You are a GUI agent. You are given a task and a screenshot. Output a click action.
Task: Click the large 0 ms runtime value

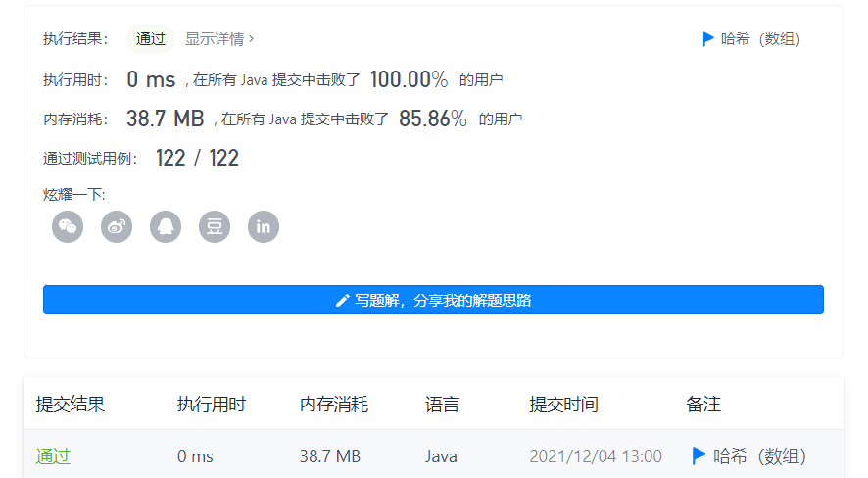click(x=151, y=79)
